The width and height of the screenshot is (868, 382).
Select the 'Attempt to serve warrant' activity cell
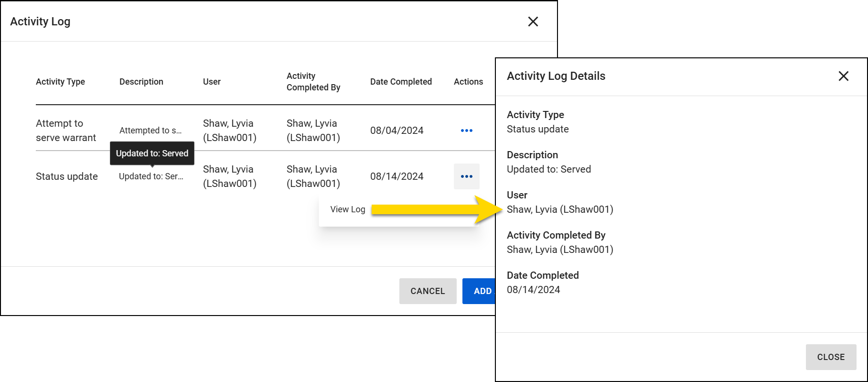pos(66,131)
